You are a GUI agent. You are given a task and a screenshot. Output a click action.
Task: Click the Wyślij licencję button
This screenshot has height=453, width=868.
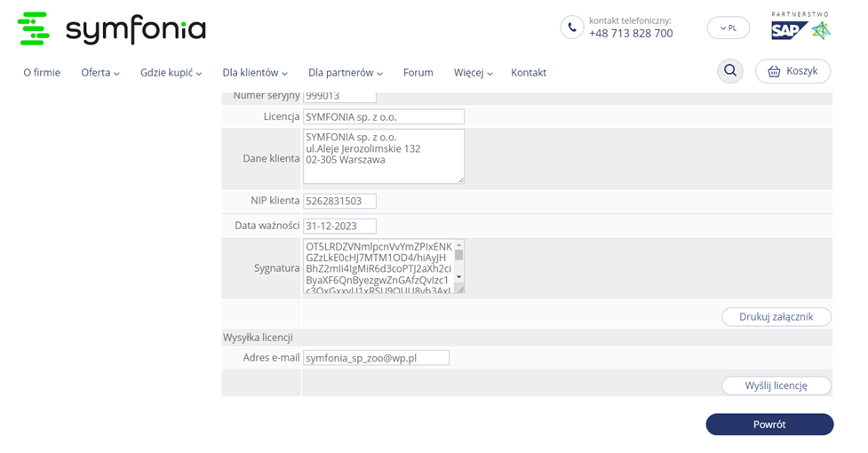click(776, 385)
